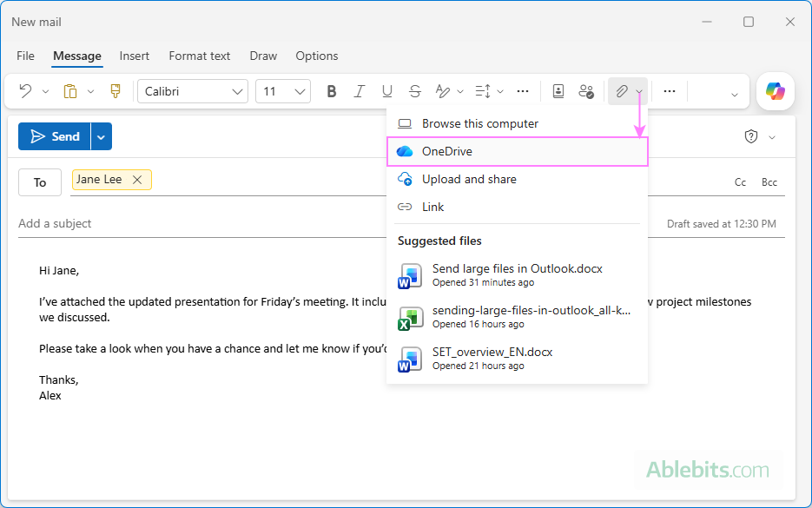The width and height of the screenshot is (812, 508).
Task: Select the Format Painter icon
Action: pos(116,91)
